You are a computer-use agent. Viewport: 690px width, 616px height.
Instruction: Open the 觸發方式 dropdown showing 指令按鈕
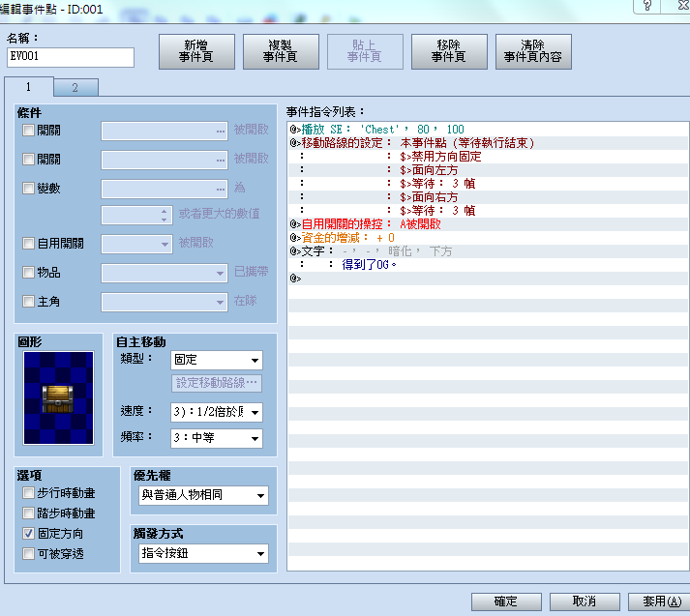(203, 553)
